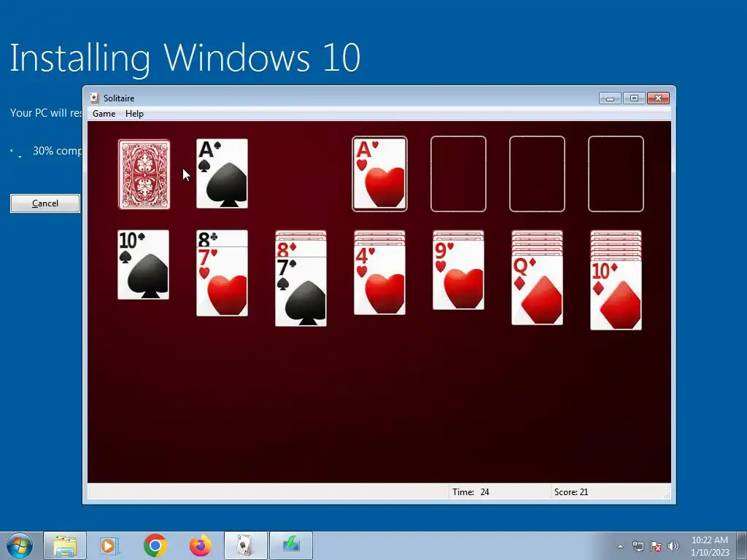Click the taskbar clock showing 10:22 AM
This screenshot has width=747, height=560.
[x=710, y=546]
